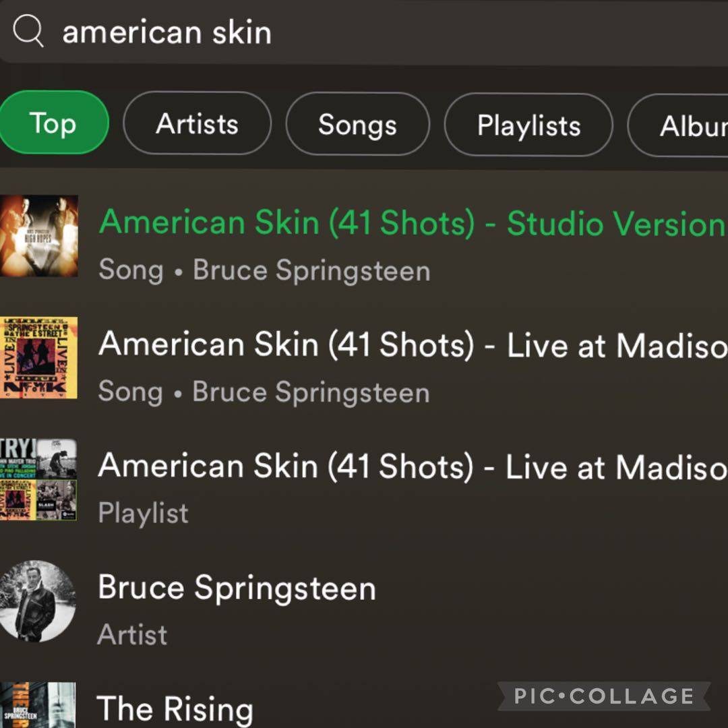Screen dimensions: 728x728
Task: Click 'Song • Bruce Springsteen' under the Live song
Action: 264,392
